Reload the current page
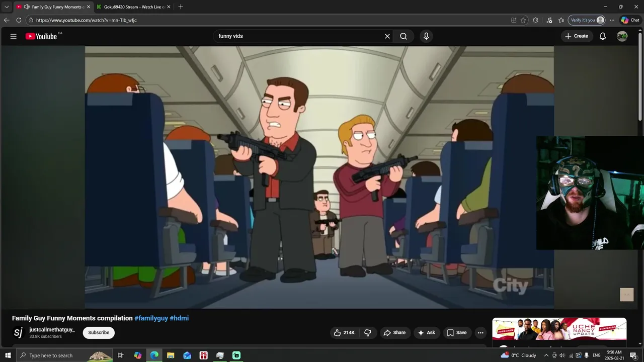Image resolution: width=644 pixels, height=362 pixels. 19,20
